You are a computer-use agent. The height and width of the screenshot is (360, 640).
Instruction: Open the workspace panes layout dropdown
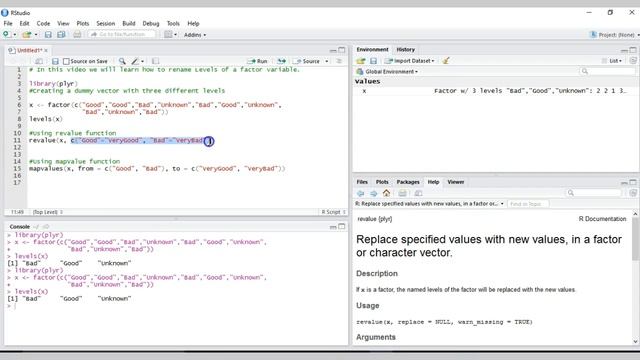[x=170, y=35]
